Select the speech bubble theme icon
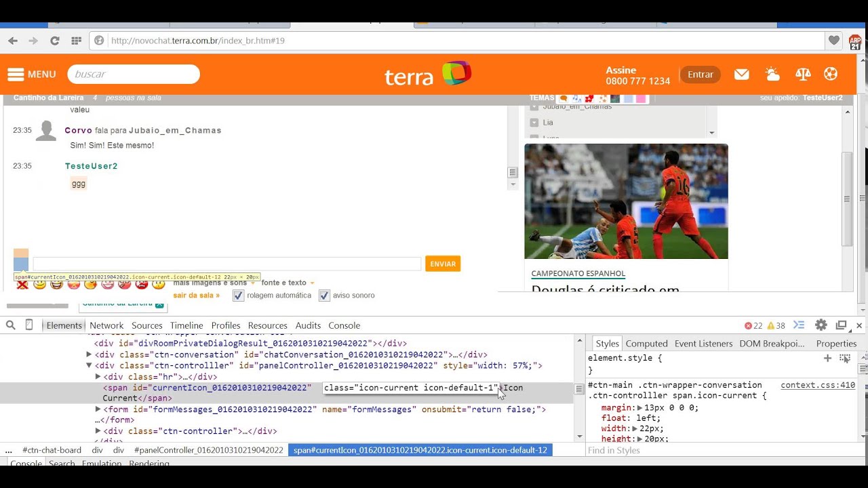The width and height of the screenshot is (868, 488). click(x=564, y=98)
